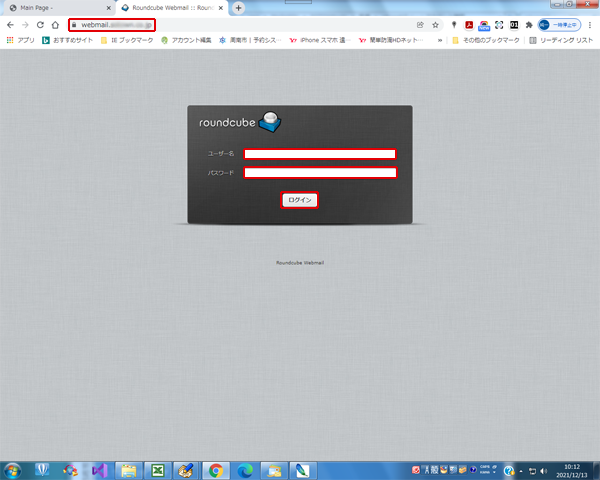Click the ログイン login button
The width and height of the screenshot is (600, 480).
tap(300, 200)
